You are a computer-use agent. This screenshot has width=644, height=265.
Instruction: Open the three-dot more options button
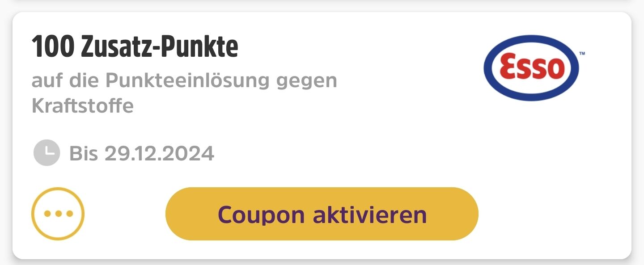(x=58, y=214)
